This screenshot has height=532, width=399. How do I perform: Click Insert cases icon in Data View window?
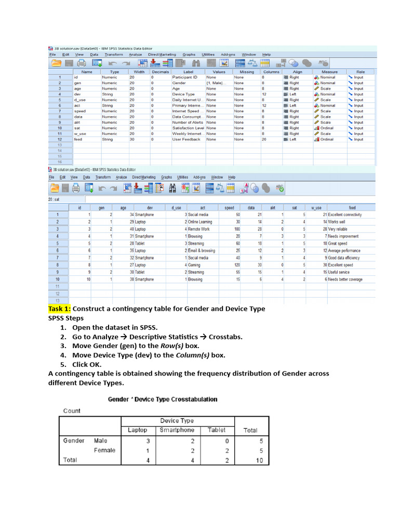[x=184, y=188]
